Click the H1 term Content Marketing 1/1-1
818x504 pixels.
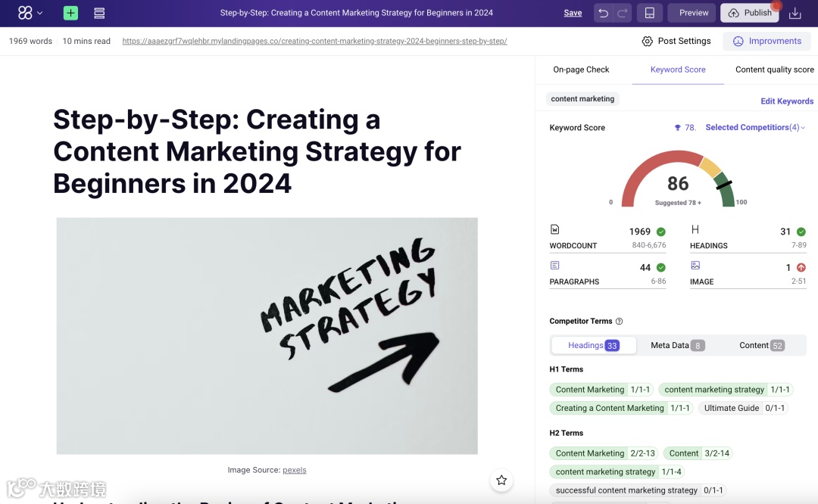(601, 389)
